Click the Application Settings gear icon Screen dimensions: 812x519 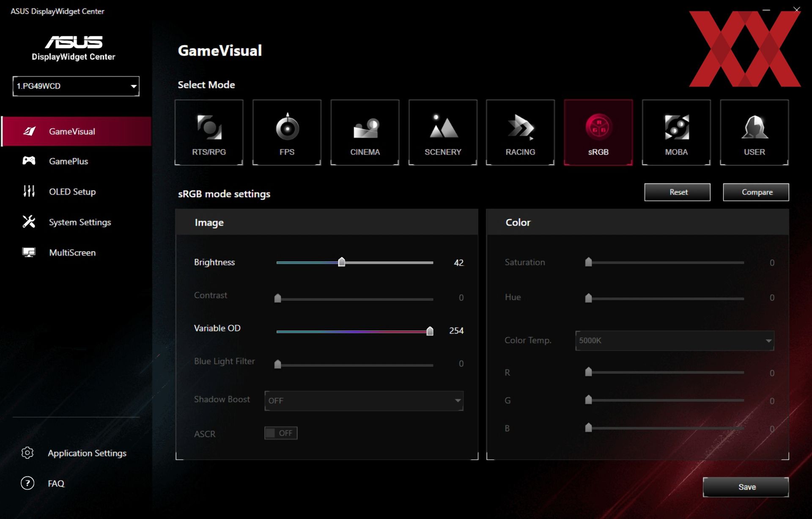pyautogui.click(x=27, y=453)
